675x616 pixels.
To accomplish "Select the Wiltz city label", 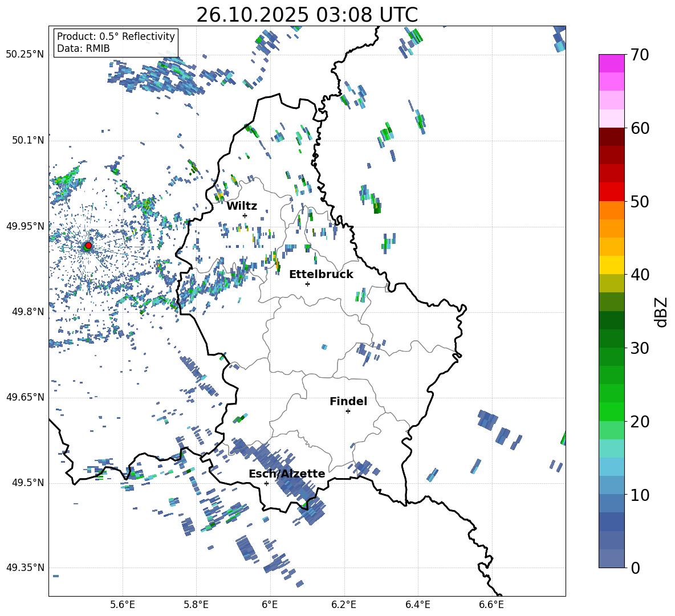I will click(x=242, y=206).
